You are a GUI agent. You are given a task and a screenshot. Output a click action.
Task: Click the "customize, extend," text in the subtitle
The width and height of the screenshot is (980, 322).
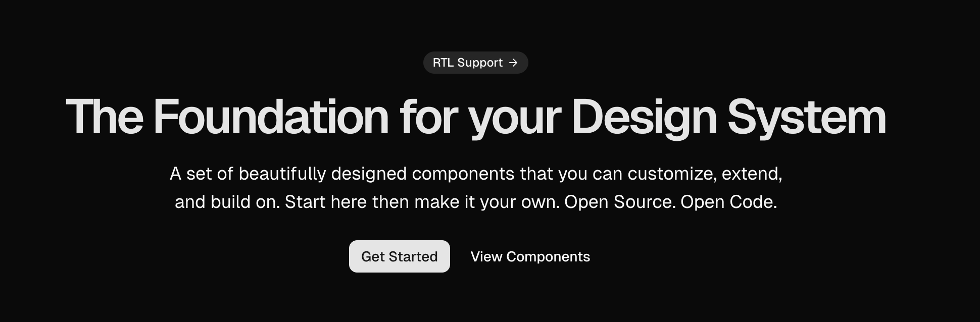pos(705,174)
